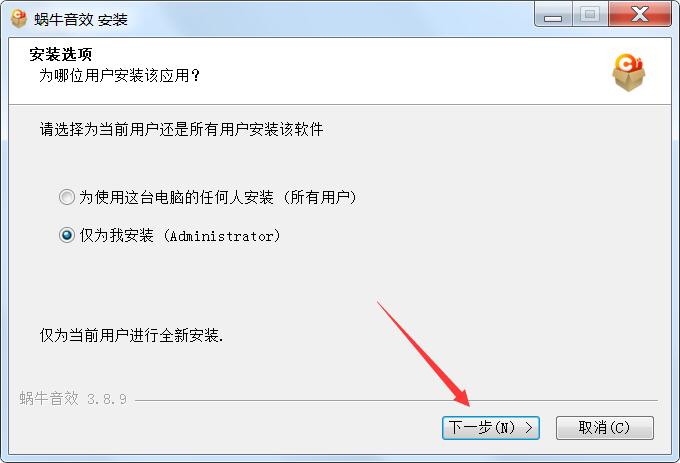This screenshot has width=680, height=463.
Task: Click the 下一步(N) button
Action: click(490, 428)
